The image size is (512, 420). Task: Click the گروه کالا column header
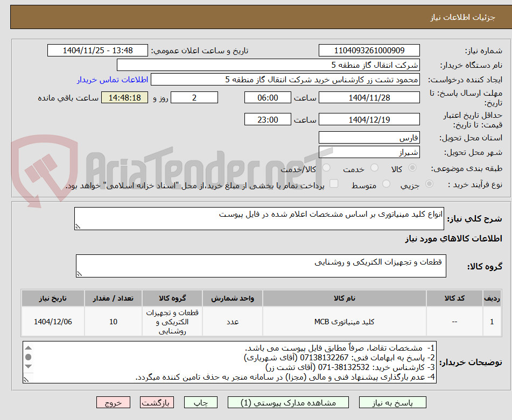point(172,298)
